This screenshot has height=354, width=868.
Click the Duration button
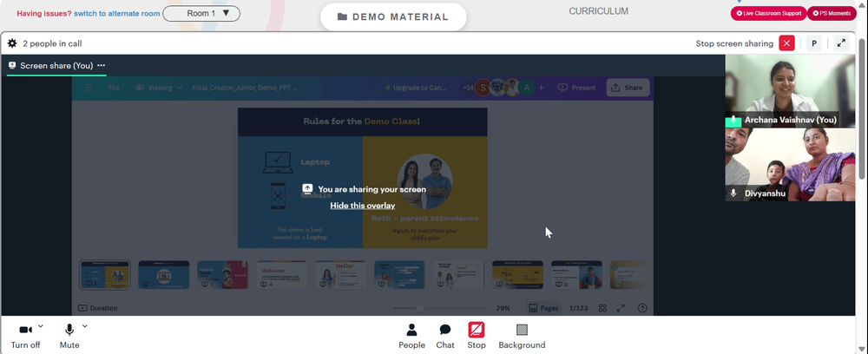point(97,308)
